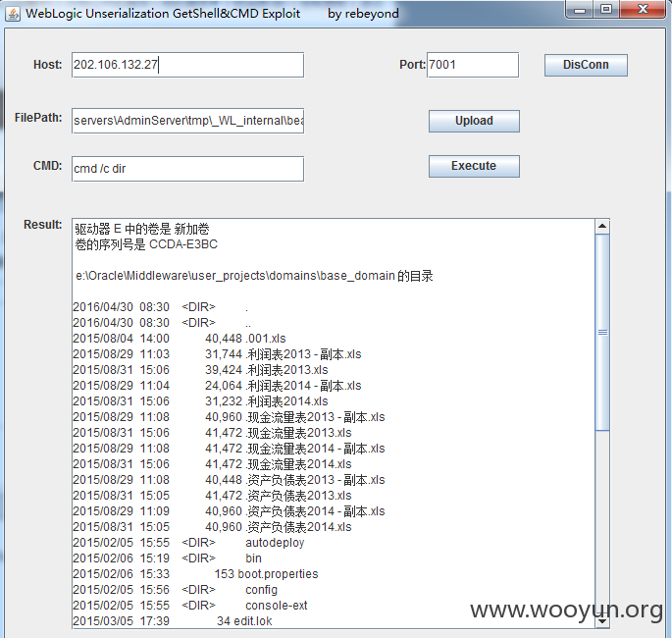Click the console-ext directory entry
Screen dimensions: 672x638
(x=190, y=606)
